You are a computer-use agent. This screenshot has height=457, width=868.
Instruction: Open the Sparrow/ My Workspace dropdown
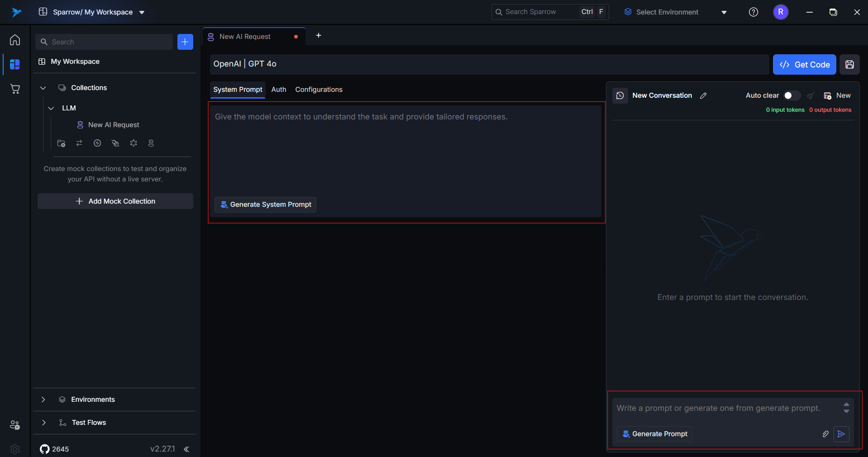point(92,12)
